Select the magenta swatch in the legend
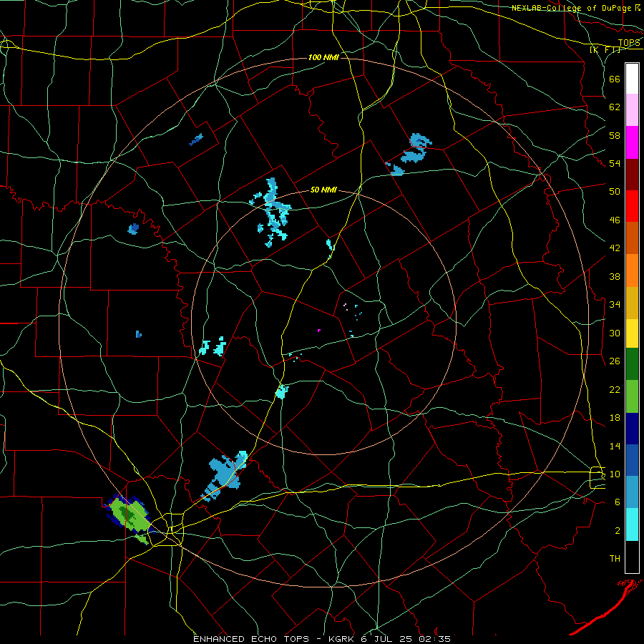Image resolution: width=644 pixels, height=644 pixels. [632, 142]
